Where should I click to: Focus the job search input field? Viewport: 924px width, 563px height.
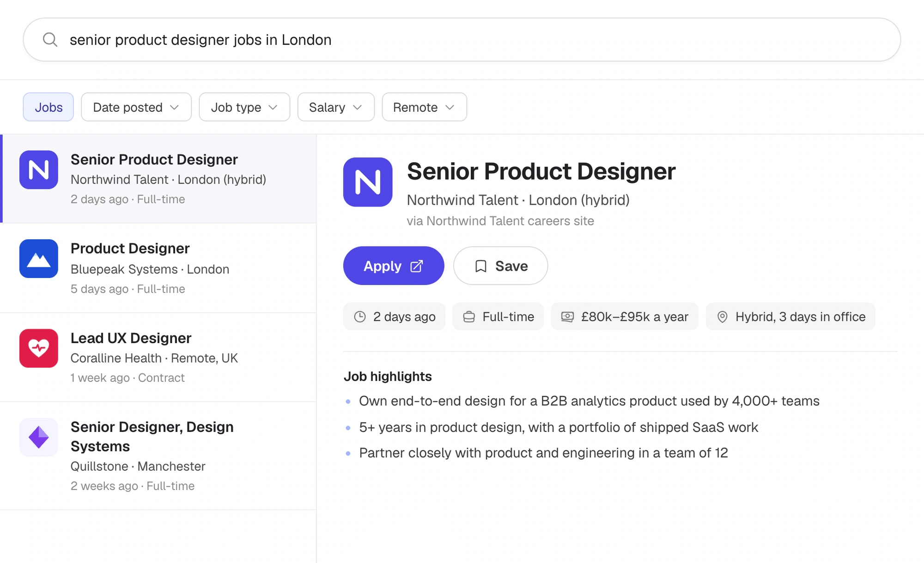pos(462,40)
